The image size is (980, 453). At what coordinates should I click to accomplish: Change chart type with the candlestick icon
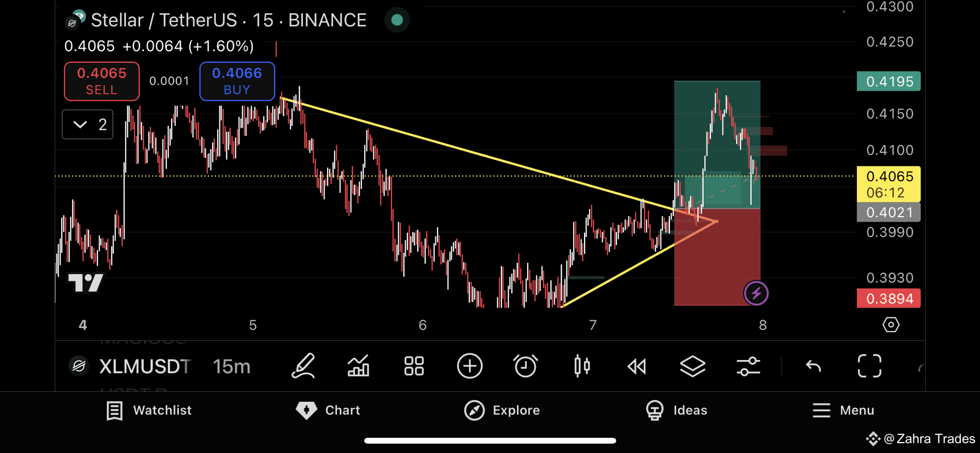click(582, 366)
